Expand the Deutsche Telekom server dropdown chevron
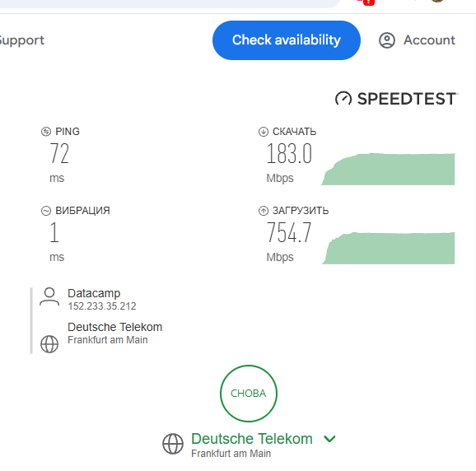The height and width of the screenshot is (471, 476). tap(329, 439)
